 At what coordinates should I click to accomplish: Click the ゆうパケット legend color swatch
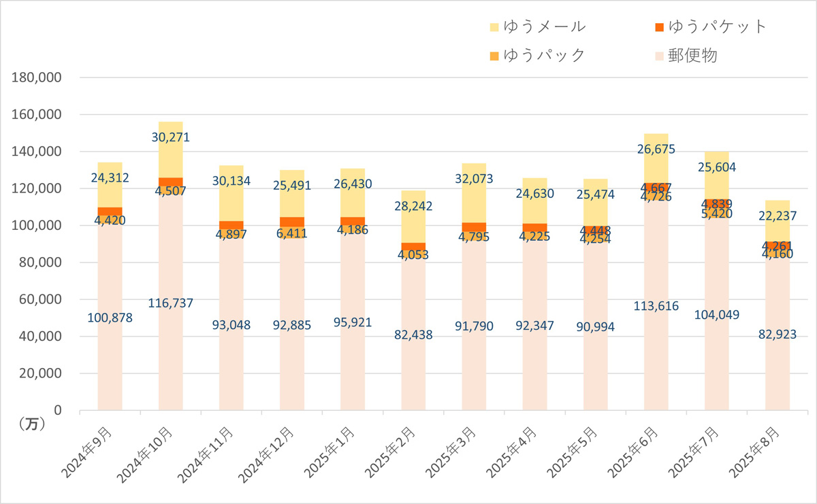point(658,27)
